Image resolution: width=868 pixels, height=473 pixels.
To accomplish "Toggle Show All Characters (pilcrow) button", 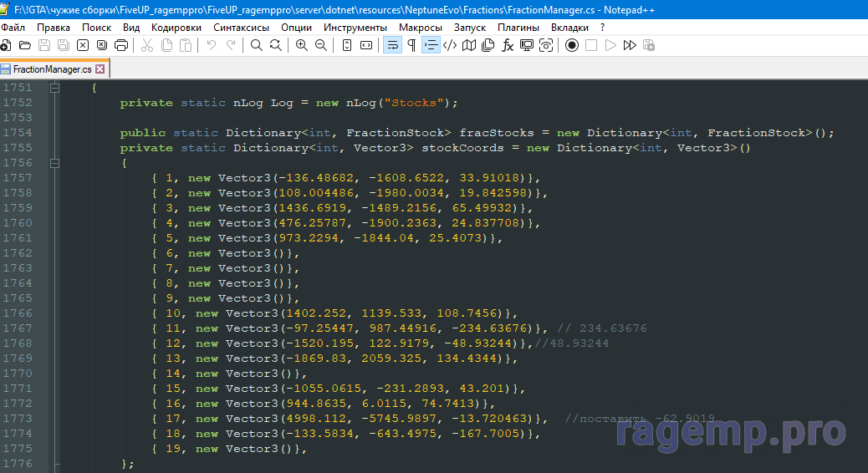I will (x=411, y=45).
